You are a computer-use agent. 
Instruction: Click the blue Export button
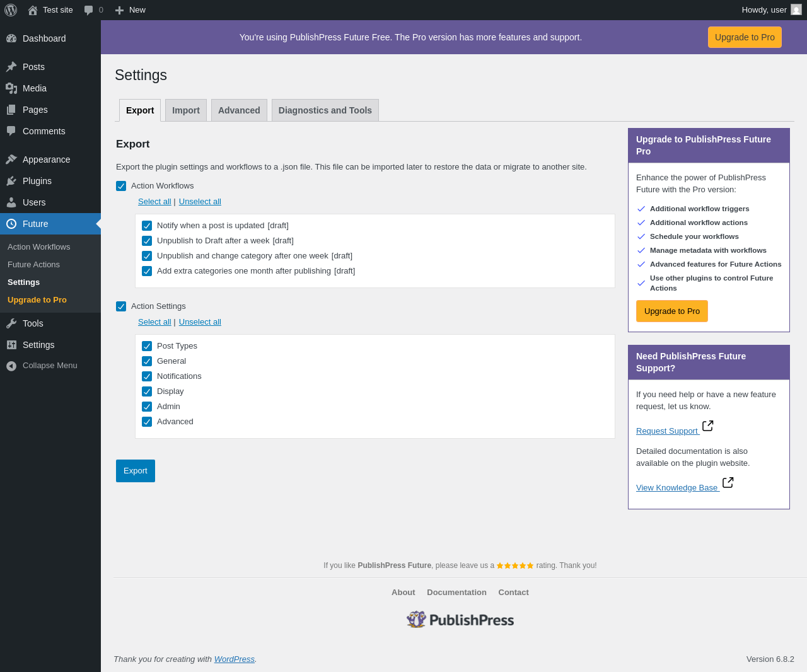coord(136,471)
